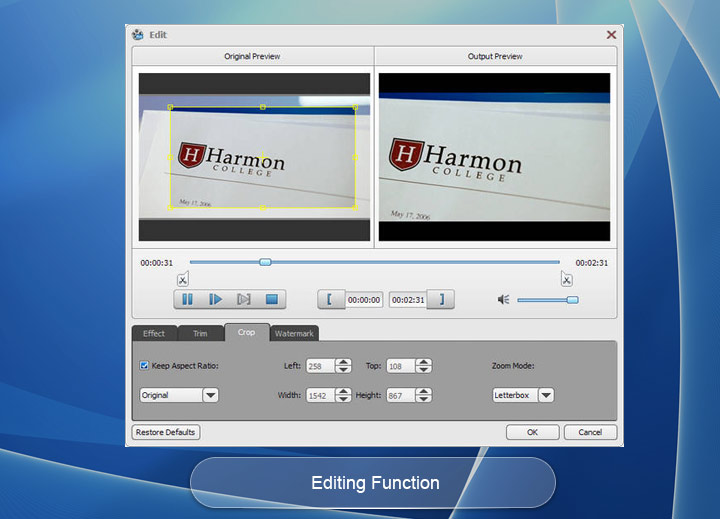Image resolution: width=720 pixels, height=519 pixels.
Task: Decrease the Top crop value
Action: click(423, 370)
